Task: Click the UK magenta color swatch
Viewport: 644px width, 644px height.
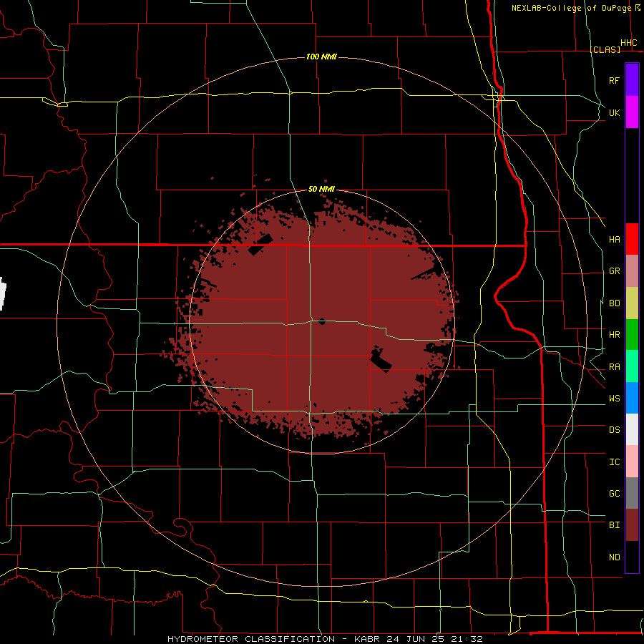Action: [632, 112]
